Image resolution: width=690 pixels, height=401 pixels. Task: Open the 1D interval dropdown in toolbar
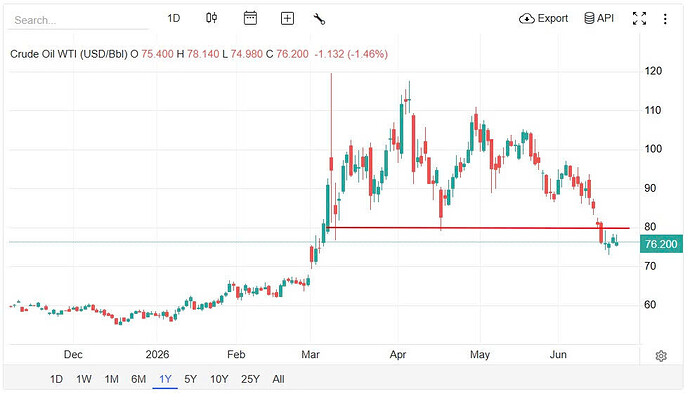pyautogui.click(x=173, y=18)
